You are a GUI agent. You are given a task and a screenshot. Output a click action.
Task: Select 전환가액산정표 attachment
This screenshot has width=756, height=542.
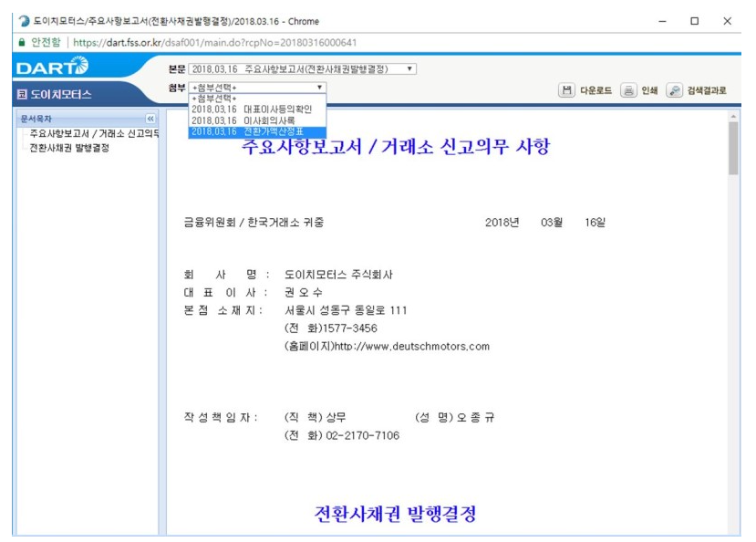pos(257,131)
